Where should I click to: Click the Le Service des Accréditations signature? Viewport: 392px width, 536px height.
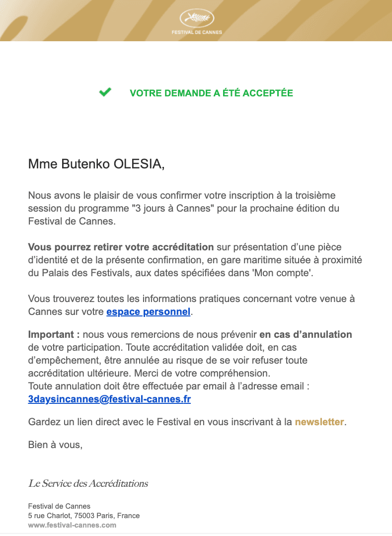pos(88,483)
